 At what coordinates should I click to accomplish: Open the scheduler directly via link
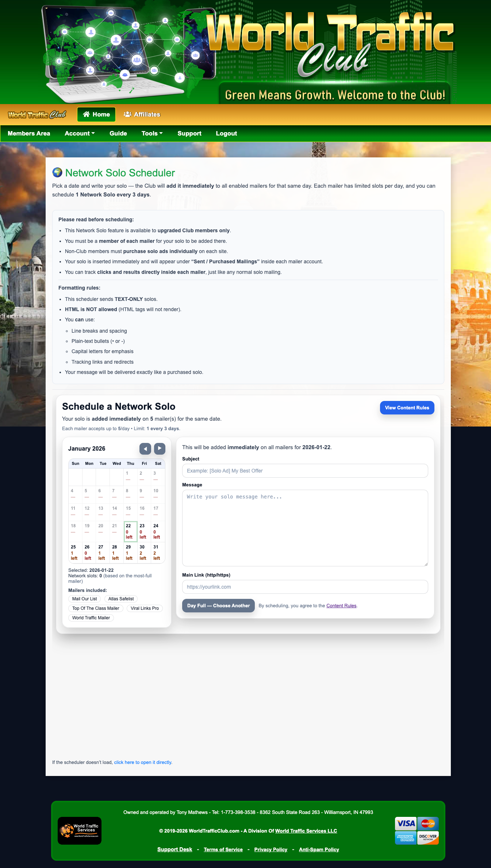tap(143, 762)
